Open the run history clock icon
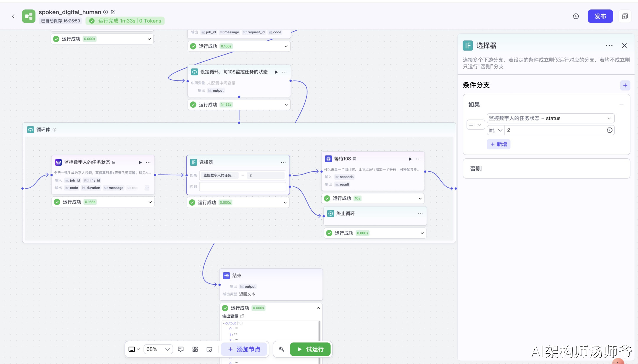The height and width of the screenshot is (364, 638). click(x=576, y=16)
